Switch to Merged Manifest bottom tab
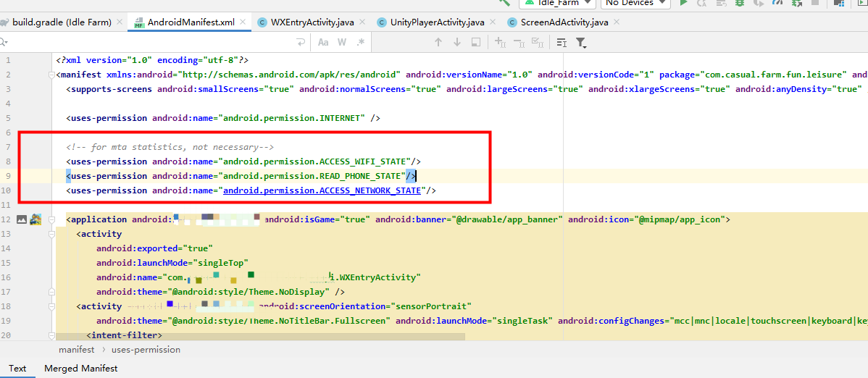Image resolution: width=868 pixels, height=378 pixels. click(x=81, y=368)
